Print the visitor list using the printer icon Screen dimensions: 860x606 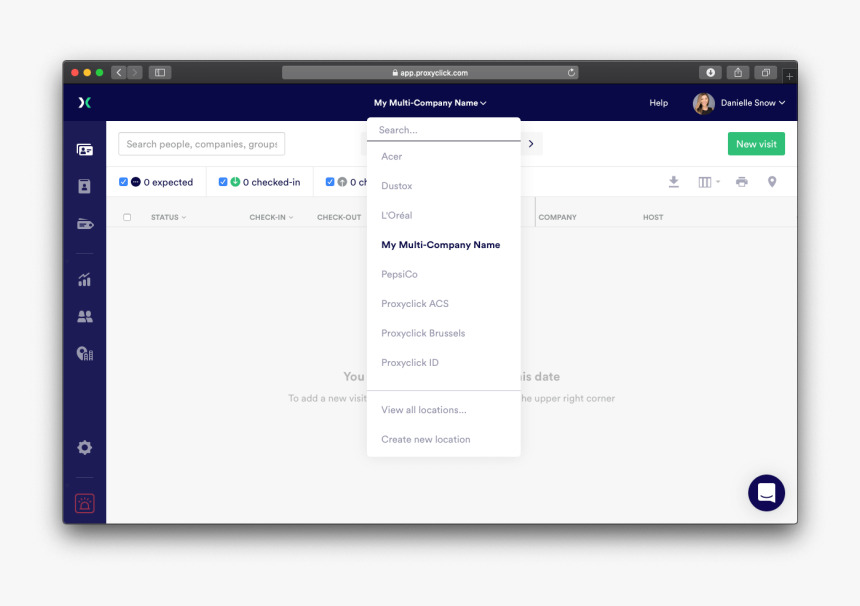(x=741, y=182)
